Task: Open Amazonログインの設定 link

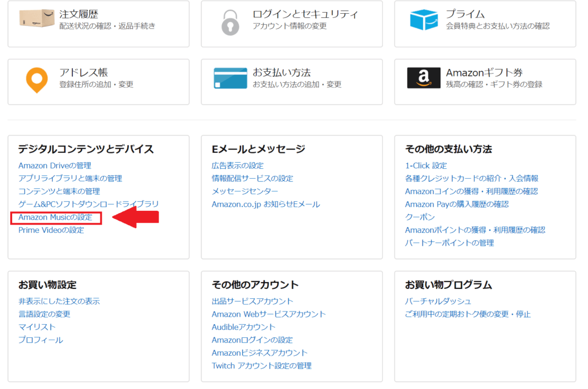Action: point(253,340)
